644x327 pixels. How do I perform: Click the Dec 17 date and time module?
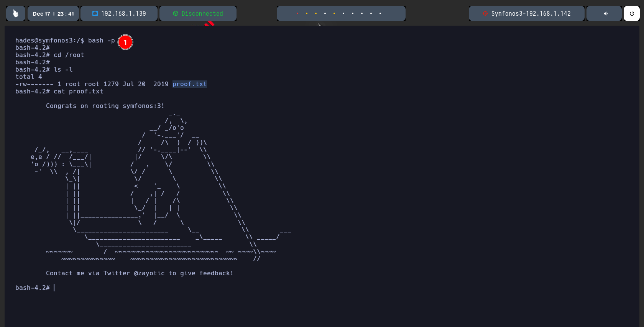click(x=53, y=13)
